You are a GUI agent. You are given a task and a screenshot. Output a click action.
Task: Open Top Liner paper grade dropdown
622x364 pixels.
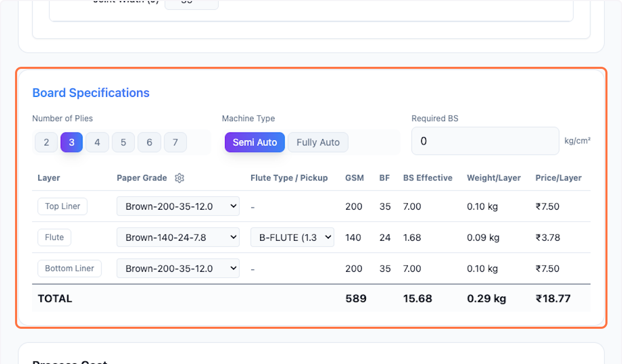[178, 206]
